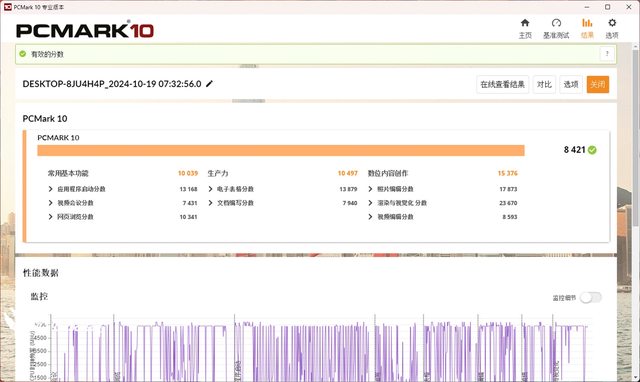Toggle the monitoring details (监控细节) switch
Screen dimensions: 640x382
click(x=591, y=298)
